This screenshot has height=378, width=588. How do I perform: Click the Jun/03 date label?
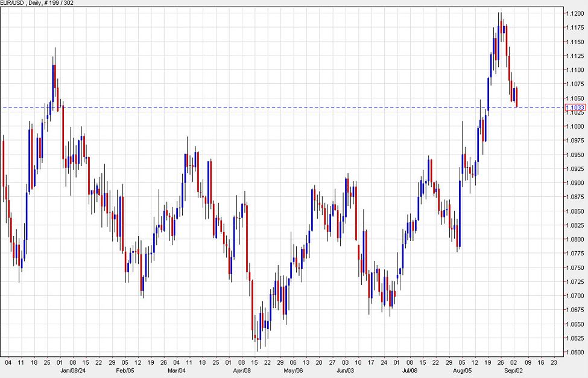pyautogui.click(x=345, y=371)
